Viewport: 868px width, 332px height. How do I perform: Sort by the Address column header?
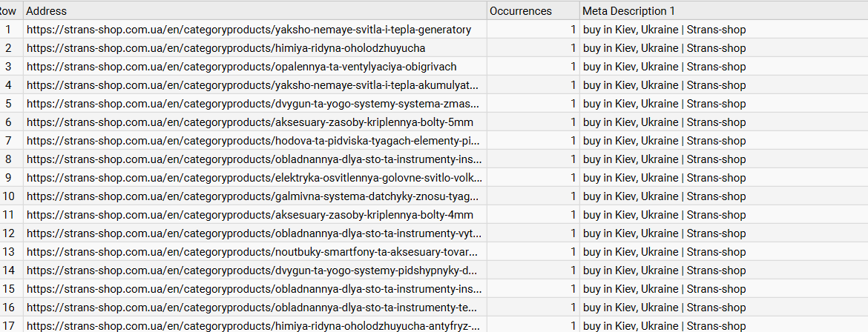coord(255,11)
